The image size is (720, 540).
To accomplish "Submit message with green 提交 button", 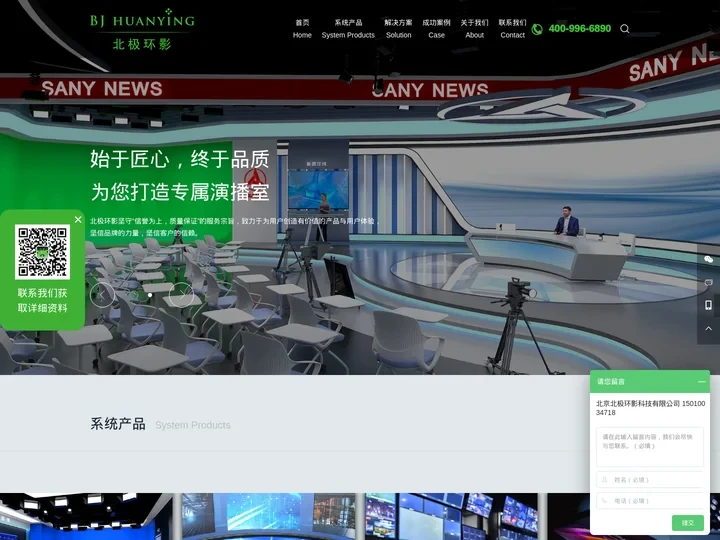I will click(687, 523).
